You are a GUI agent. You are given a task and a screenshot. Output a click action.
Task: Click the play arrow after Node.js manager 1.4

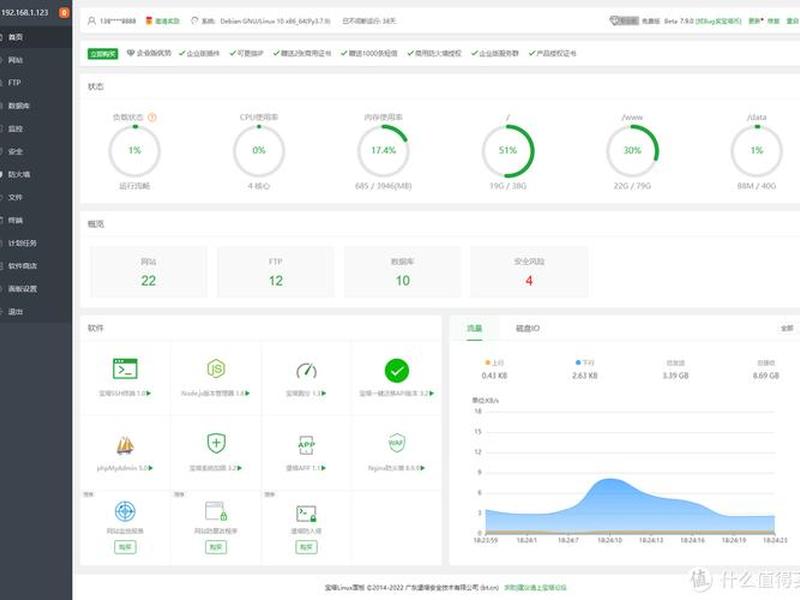(x=247, y=393)
